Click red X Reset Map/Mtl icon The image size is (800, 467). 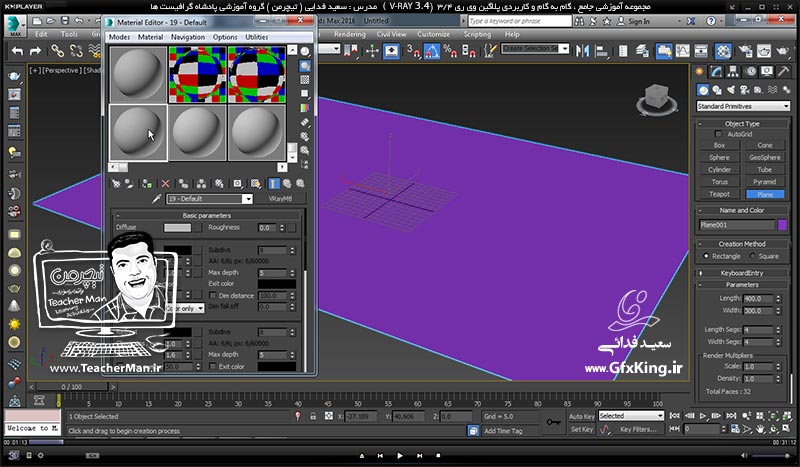pyautogui.click(x=165, y=184)
